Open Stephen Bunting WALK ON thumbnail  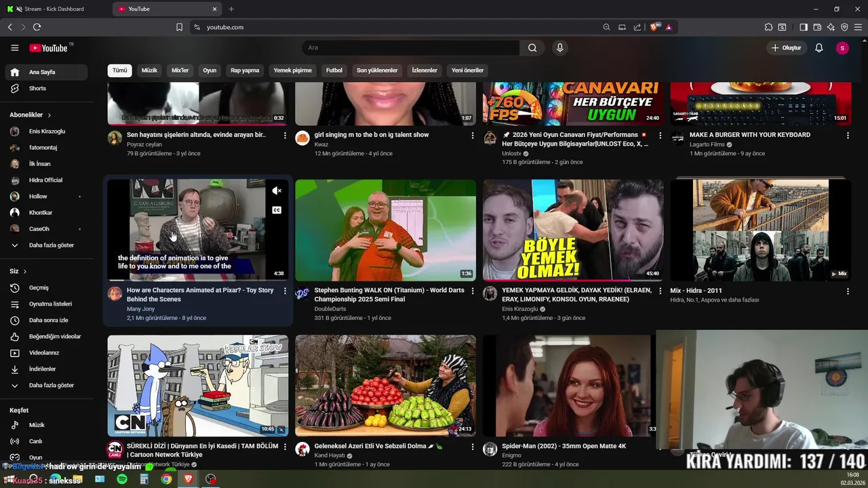coord(385,230)
